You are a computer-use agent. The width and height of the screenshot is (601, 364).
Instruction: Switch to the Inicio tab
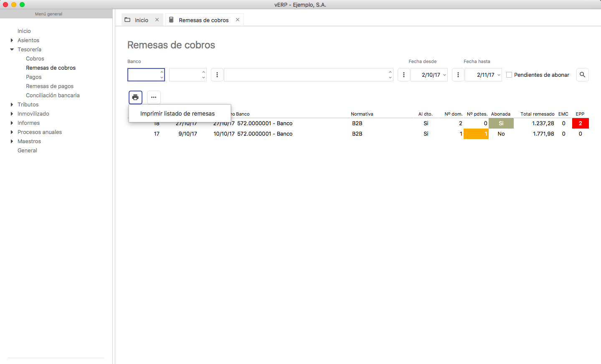tap(141, 20)
